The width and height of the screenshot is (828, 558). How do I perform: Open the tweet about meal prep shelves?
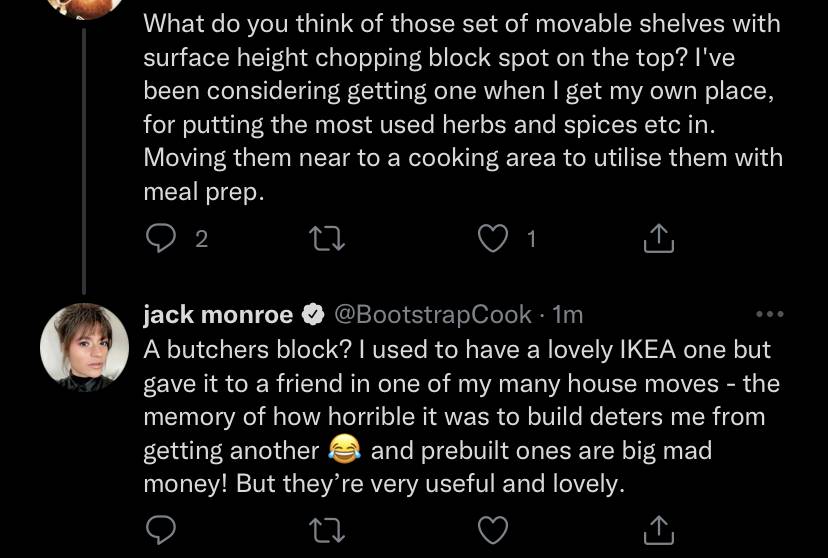tap(463, 107)
